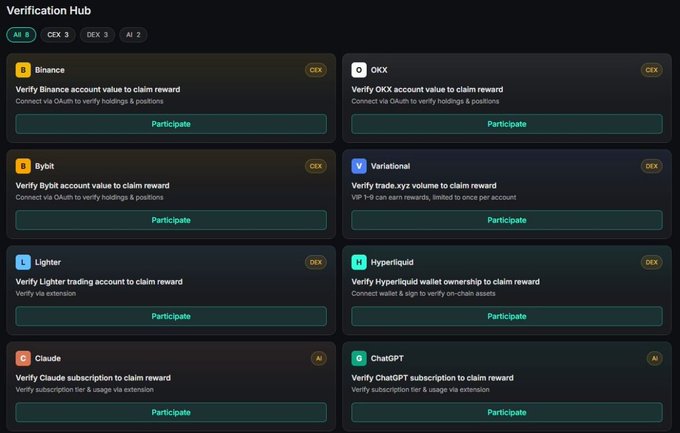This screenshot has height=433, width=680.
Task: Click Claude card's subscription tier description
Action: pyautogui.click(x=85, y=390)
